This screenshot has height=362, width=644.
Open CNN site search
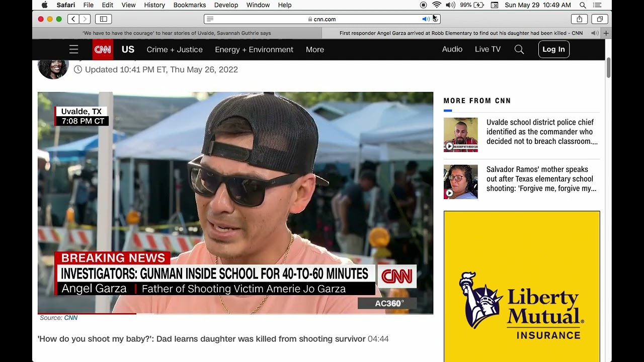coord(519,49)
